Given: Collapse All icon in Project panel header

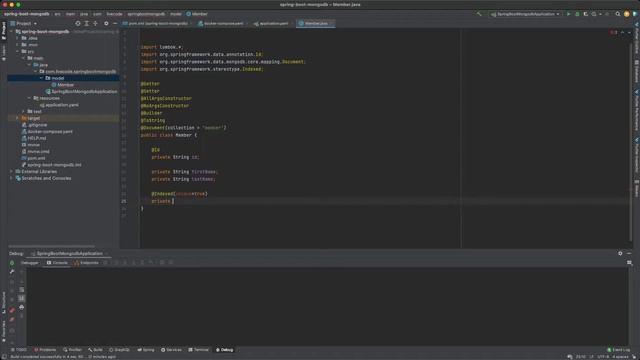Looking at the screenshot, I should (96, 24).
